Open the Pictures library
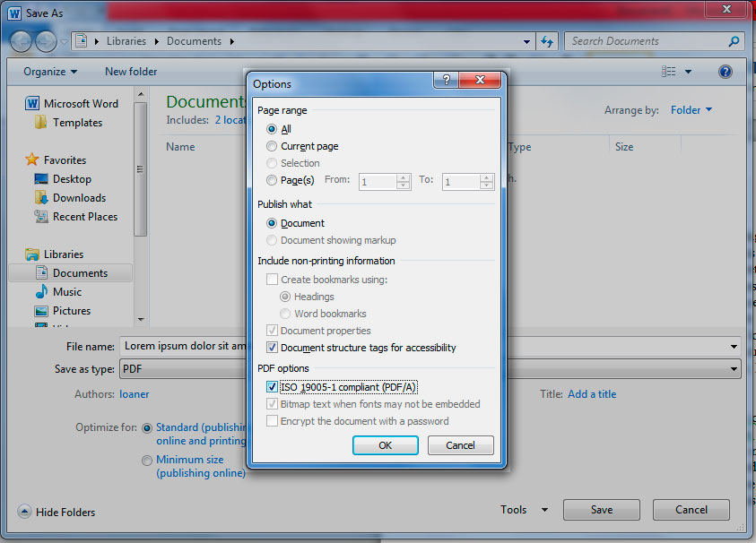 coord(63,311)
